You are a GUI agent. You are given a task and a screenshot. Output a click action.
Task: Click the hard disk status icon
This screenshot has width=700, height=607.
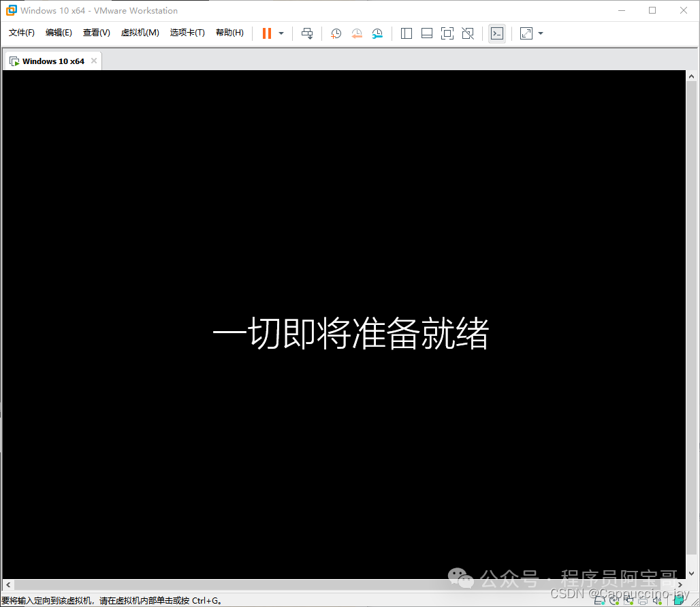pos(599,601)
